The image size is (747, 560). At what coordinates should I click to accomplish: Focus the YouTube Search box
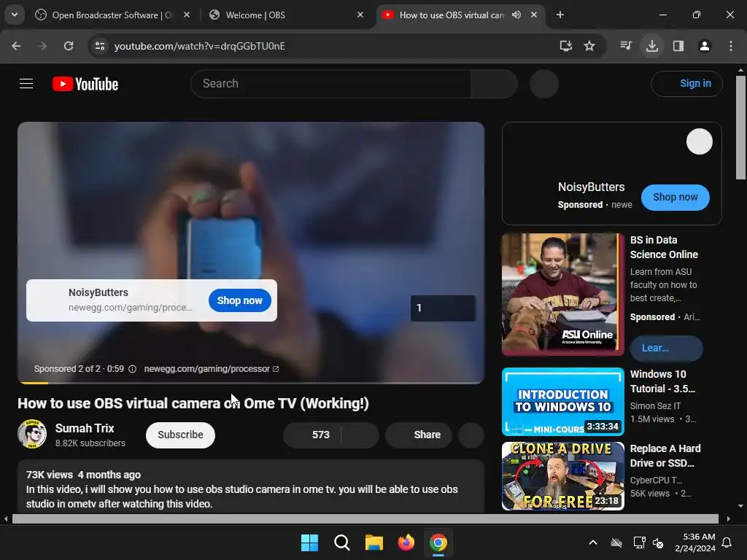[331, 84]
